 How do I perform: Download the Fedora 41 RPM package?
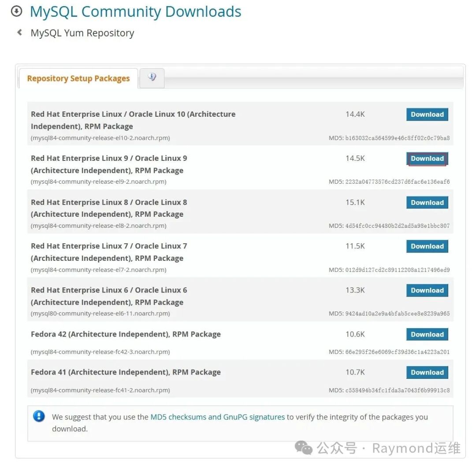tap(427, 372)
